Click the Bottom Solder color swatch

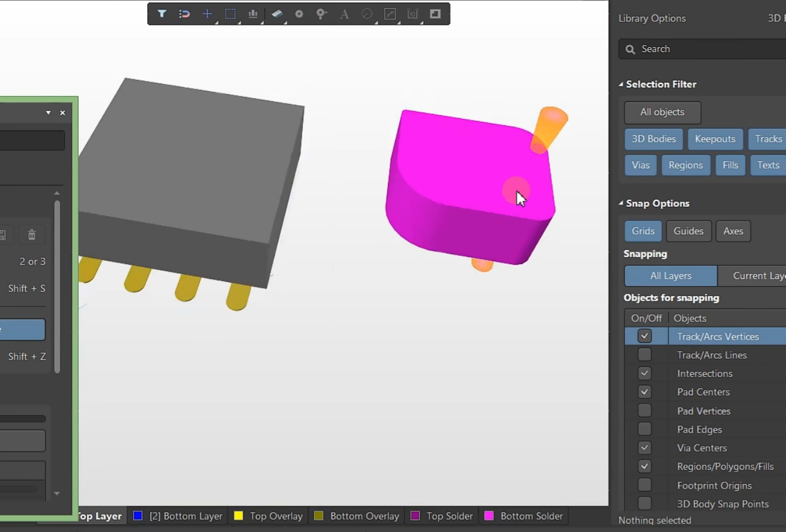pos(488,515)
